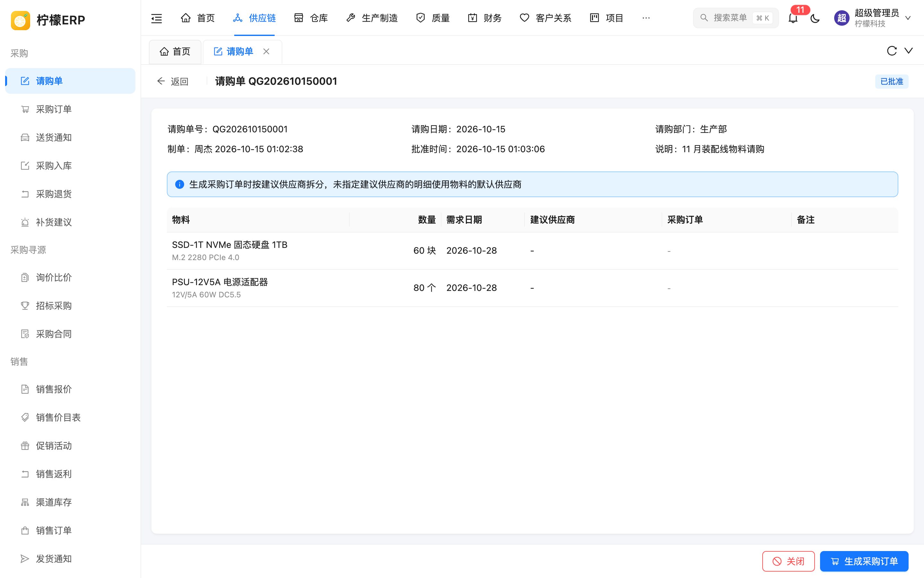
Task: Open 采购订单 in the sidebar
Action: (70, 109)
